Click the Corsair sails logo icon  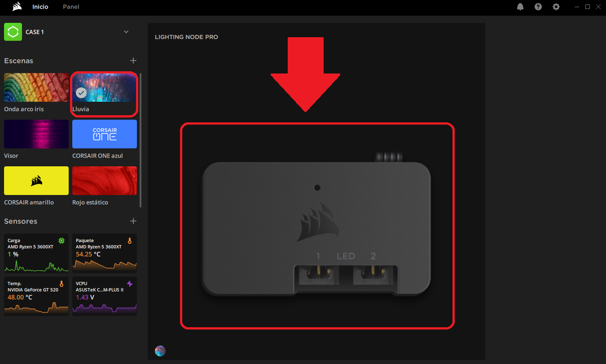point(17,7)
